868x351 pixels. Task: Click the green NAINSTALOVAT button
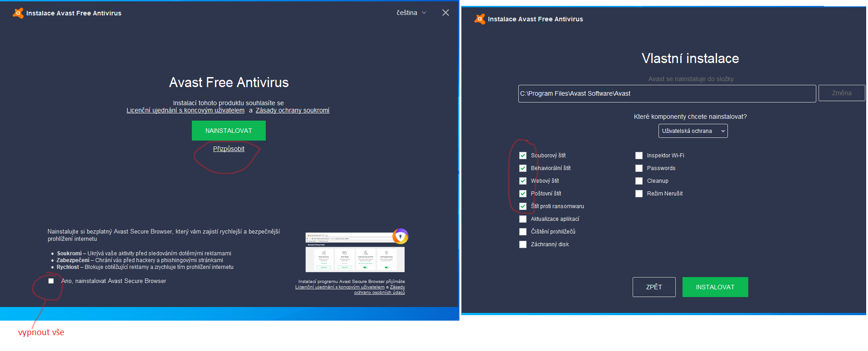tap(229, 131)
